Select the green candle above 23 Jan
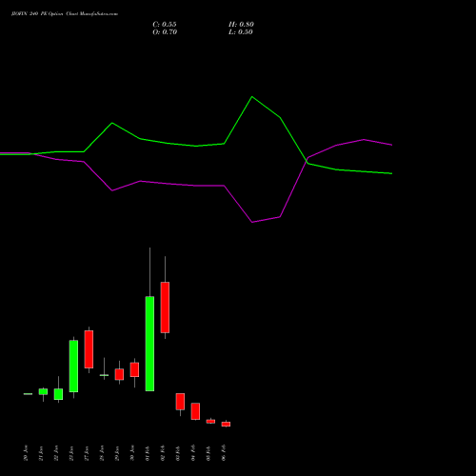Image resolution: width=476 pixels, height=476 pixels. click(x=73, y=366)
